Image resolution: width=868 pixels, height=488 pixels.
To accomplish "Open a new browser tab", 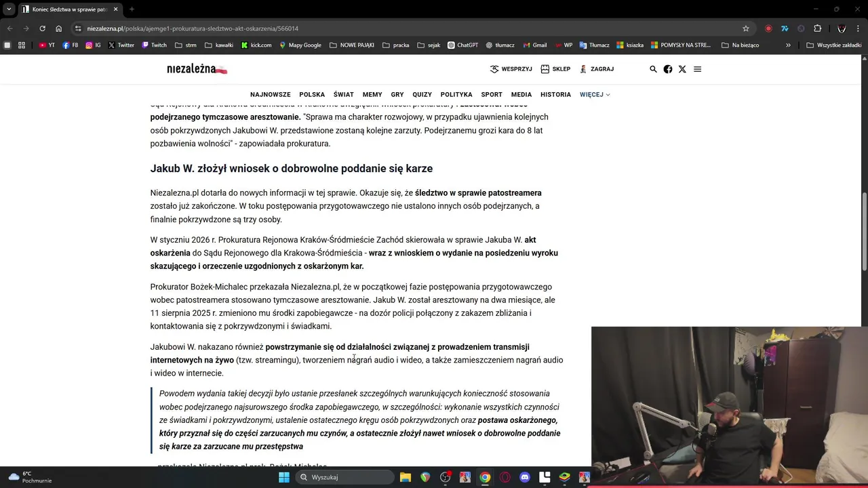I will pyautogui.click(x=132, y=9).
